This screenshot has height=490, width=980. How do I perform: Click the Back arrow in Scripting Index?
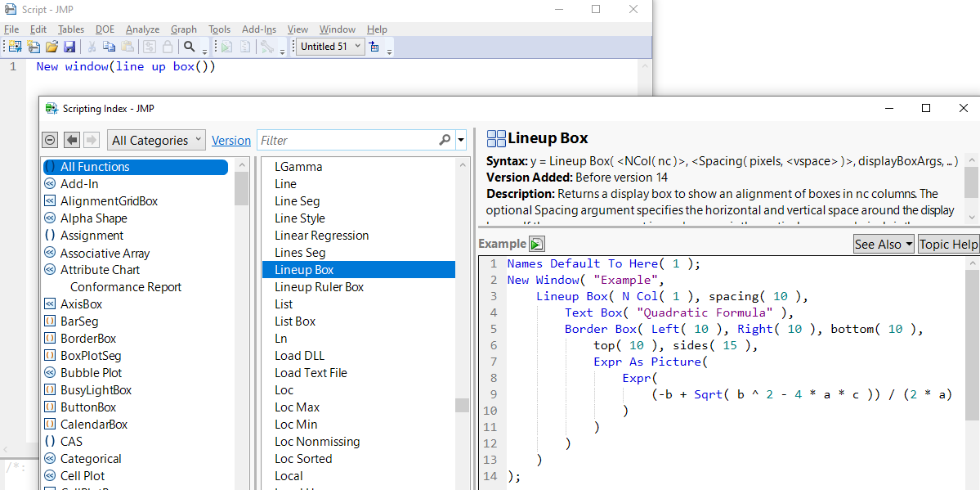tap(72, 140)
